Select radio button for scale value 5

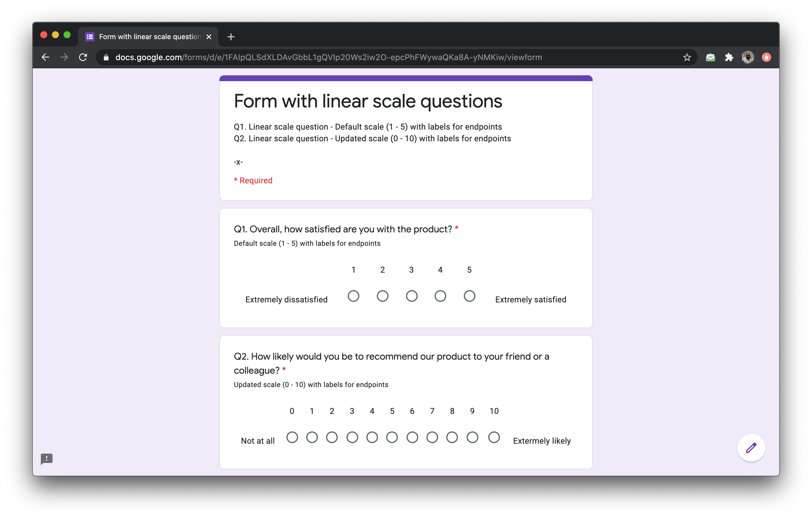click(x=469, y=297)
